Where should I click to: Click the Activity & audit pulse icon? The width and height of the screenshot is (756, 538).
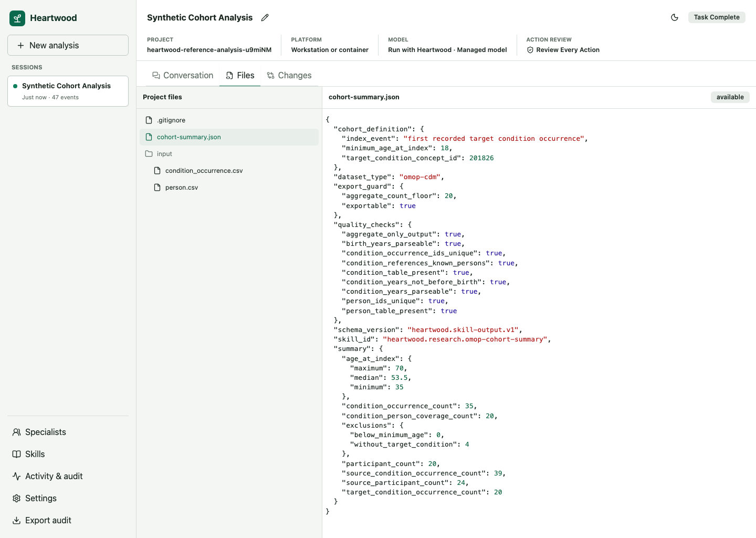(17, 476)
